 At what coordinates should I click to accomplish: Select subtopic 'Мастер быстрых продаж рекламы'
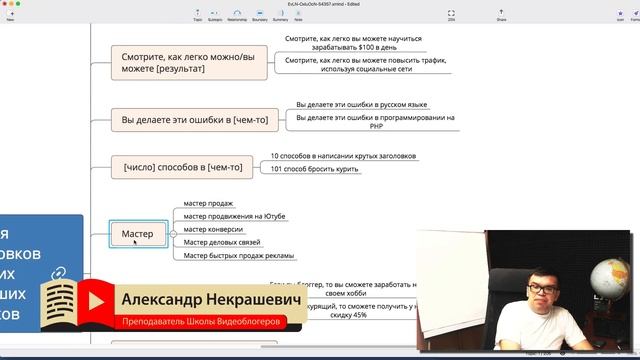(x=239, y=256)
